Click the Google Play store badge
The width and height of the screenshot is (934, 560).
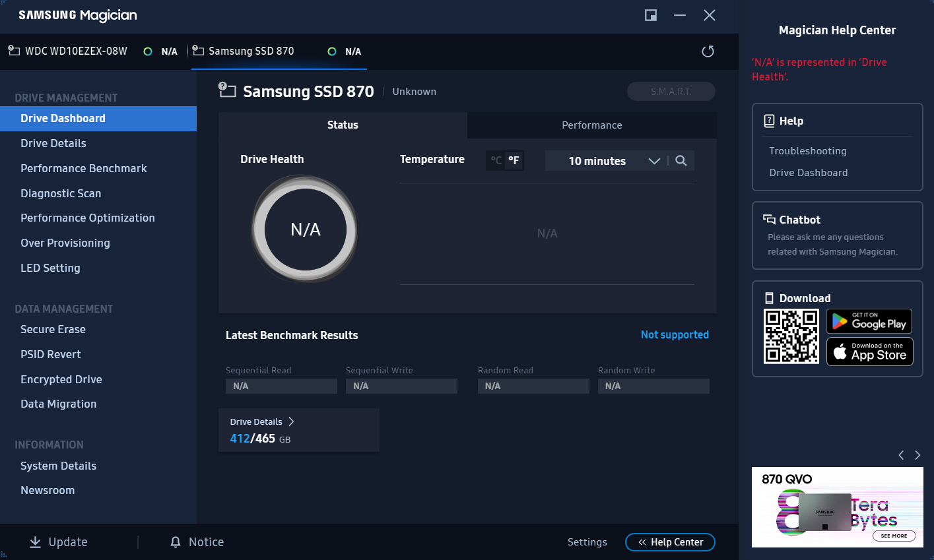tap(869, 321)
